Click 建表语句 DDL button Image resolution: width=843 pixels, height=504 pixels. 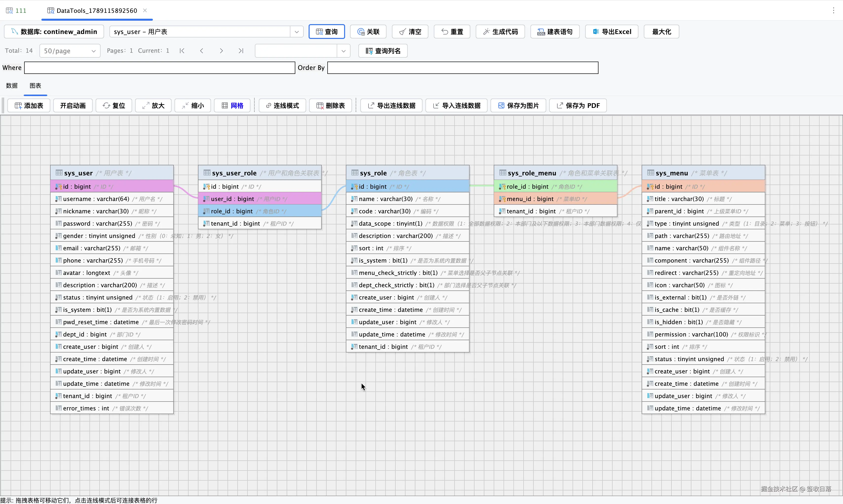(555, 32)
